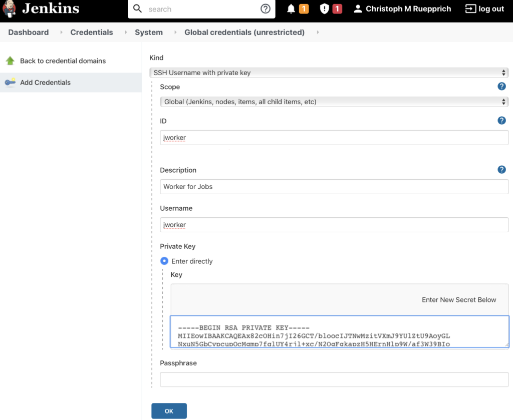513x420 pixels.
Task: Select the Enter directly radio button
Action: point(164,261)
